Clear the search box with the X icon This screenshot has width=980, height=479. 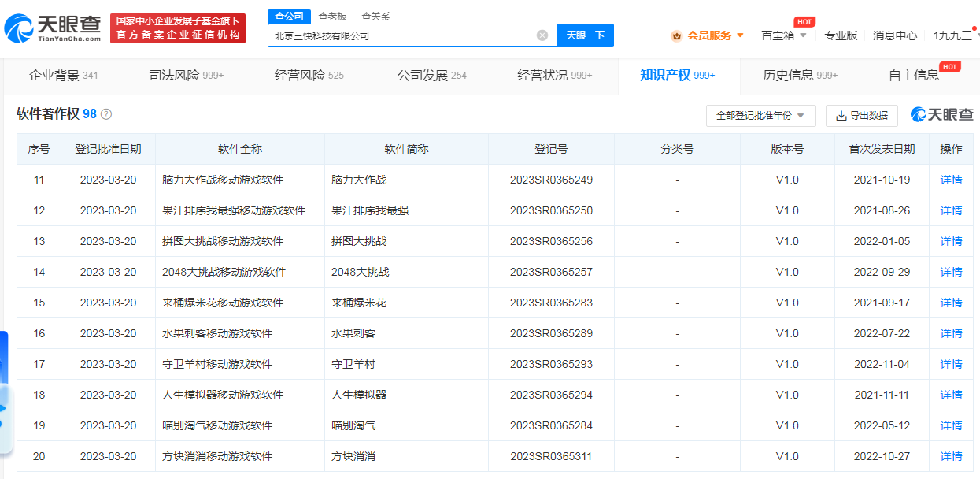tap(542, 35)
